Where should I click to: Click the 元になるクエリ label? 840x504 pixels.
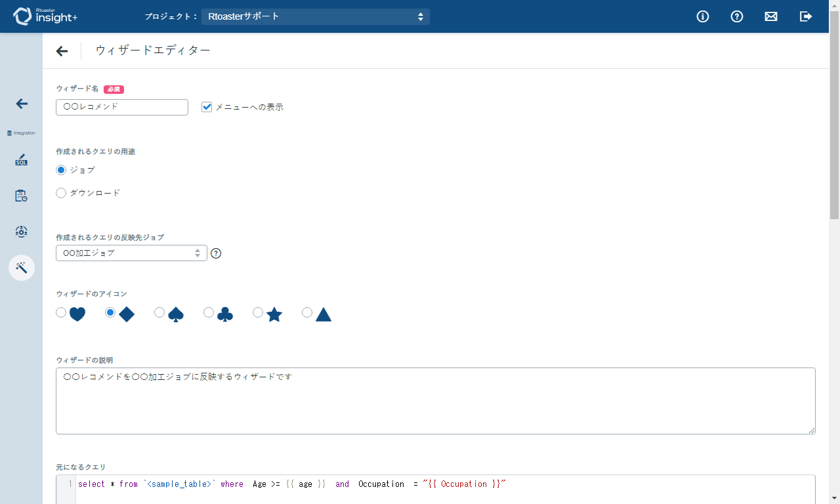coord(81,467)
